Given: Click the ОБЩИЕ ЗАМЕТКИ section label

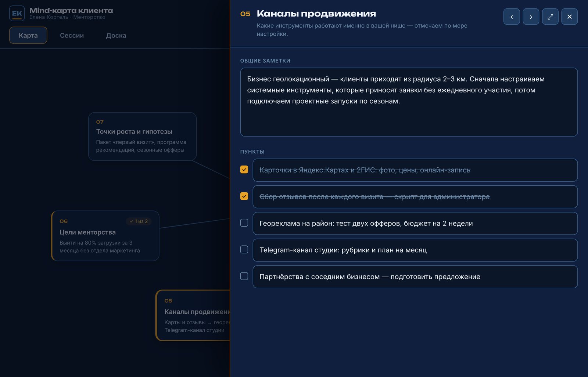Looking at the screenshot, I should click(265, 61).
